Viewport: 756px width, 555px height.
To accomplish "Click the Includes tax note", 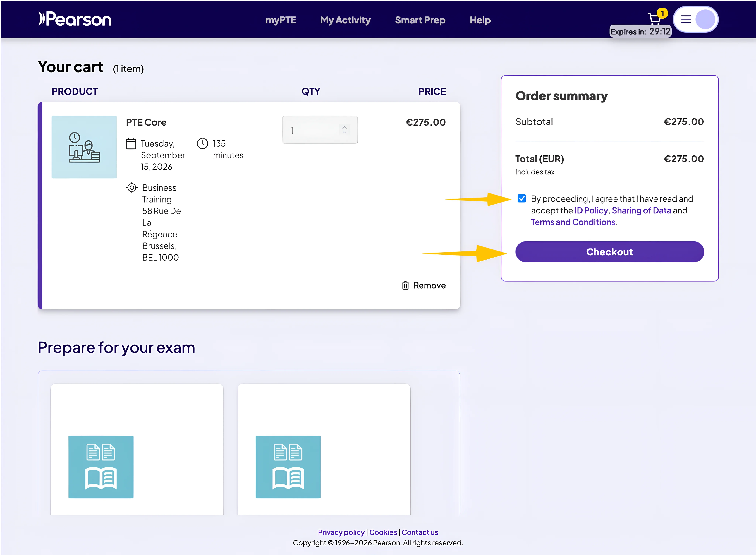I will (535, 172).
